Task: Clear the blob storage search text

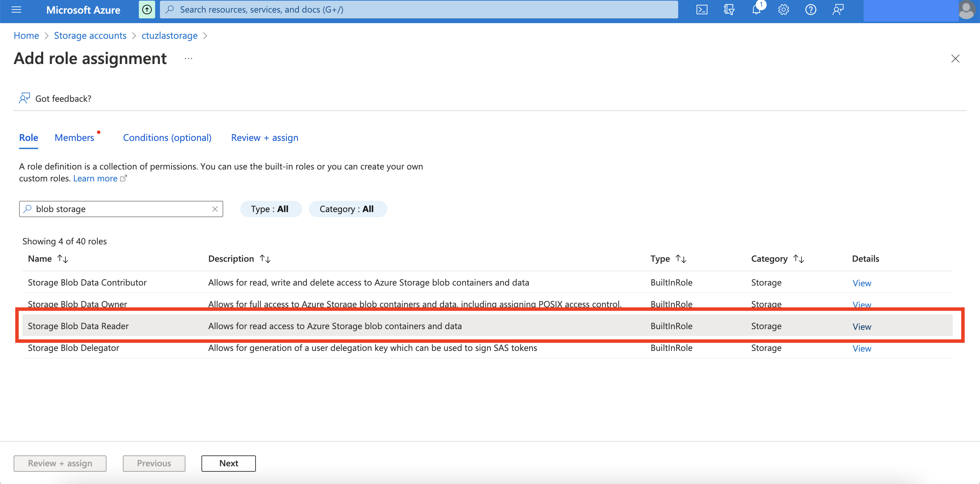Action: (215, 209)
